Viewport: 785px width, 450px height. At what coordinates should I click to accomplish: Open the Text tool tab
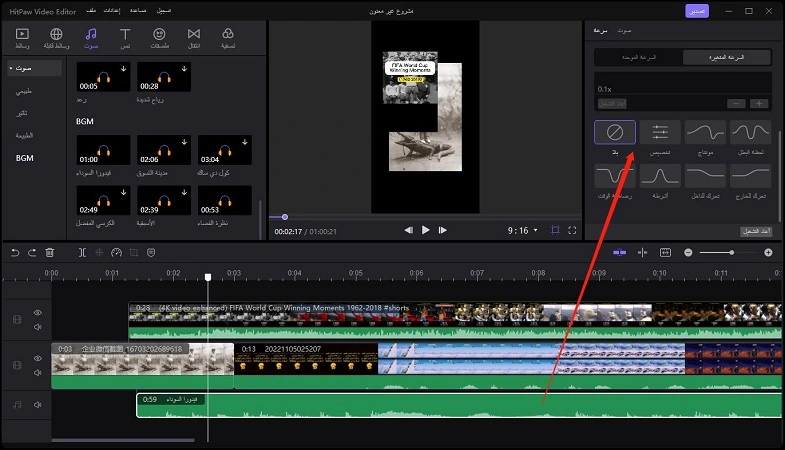[125, 34]
